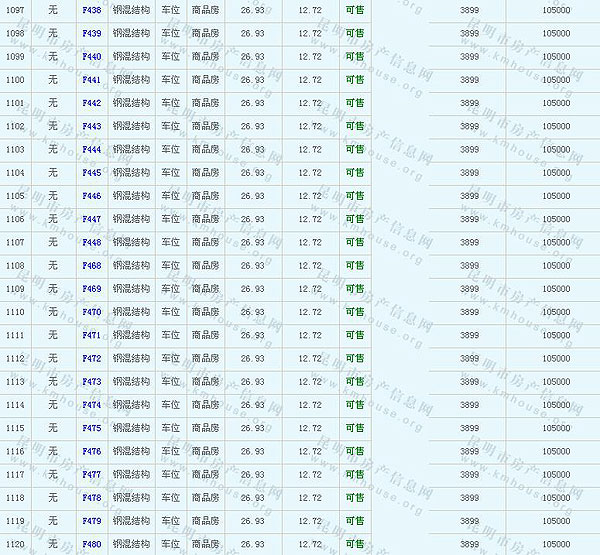The image size is (600, 555).
Task: Open the F446 unit link
Action: click(91, 196)
